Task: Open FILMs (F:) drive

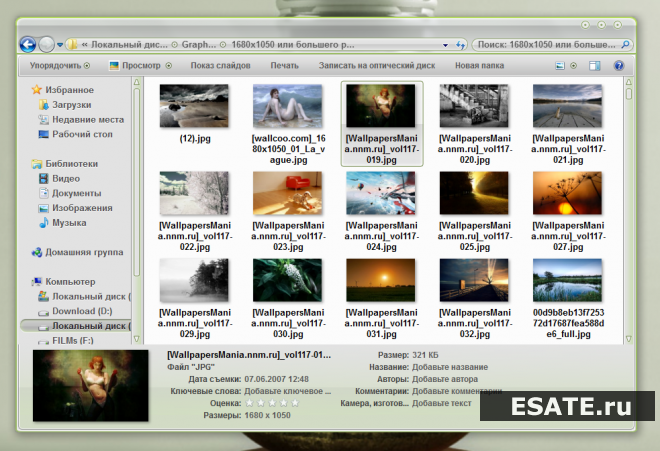Action: tap(73, 340)
